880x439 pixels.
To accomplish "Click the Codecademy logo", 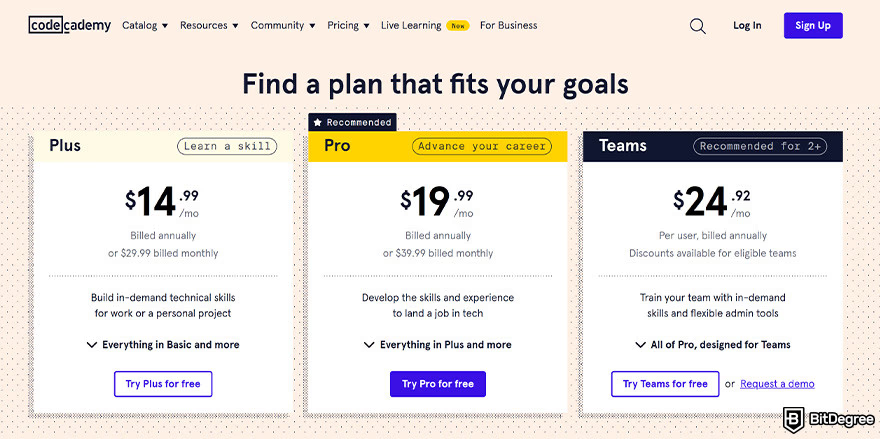I will 69,25.
